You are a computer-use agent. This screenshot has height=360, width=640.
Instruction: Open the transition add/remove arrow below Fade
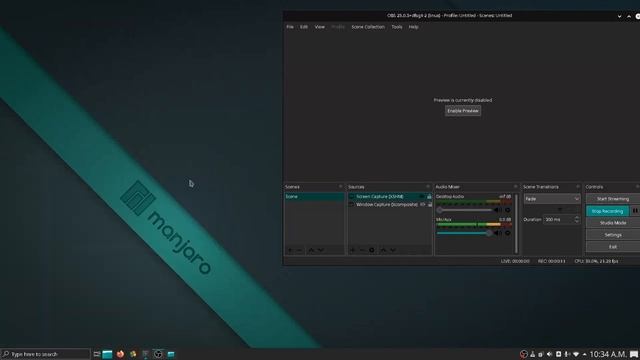click(560, 209)
